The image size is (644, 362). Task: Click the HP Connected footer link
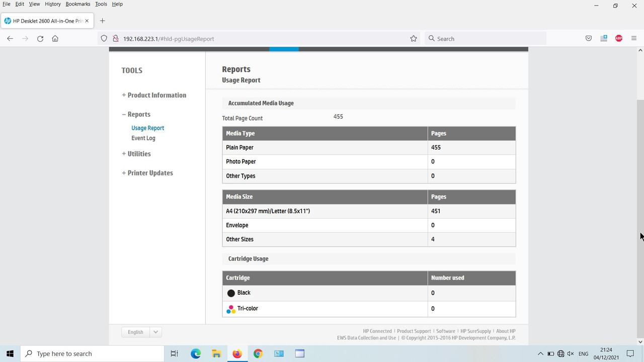click(x=377, y=331)
